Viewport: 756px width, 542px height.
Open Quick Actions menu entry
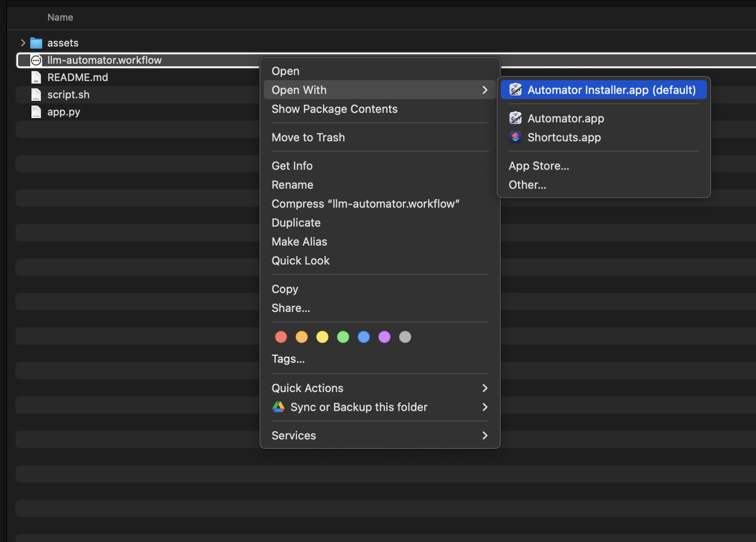pos(380,388)
